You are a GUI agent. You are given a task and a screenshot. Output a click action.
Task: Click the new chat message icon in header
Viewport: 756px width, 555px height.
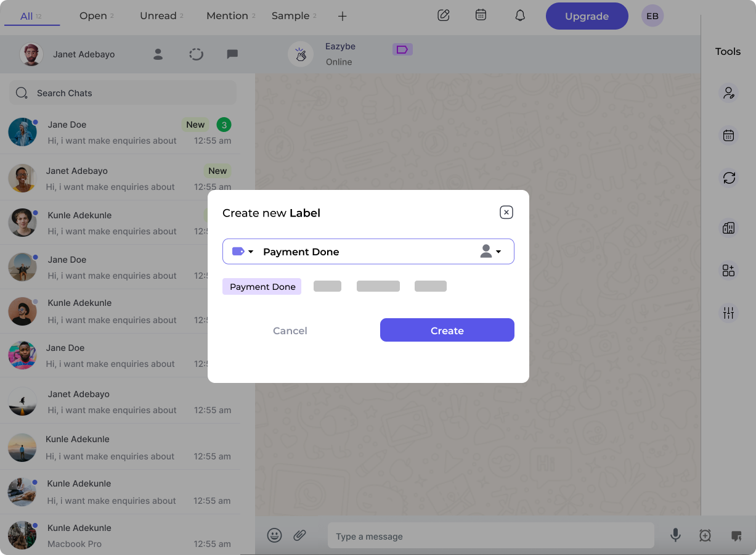(x=232, y=54)
